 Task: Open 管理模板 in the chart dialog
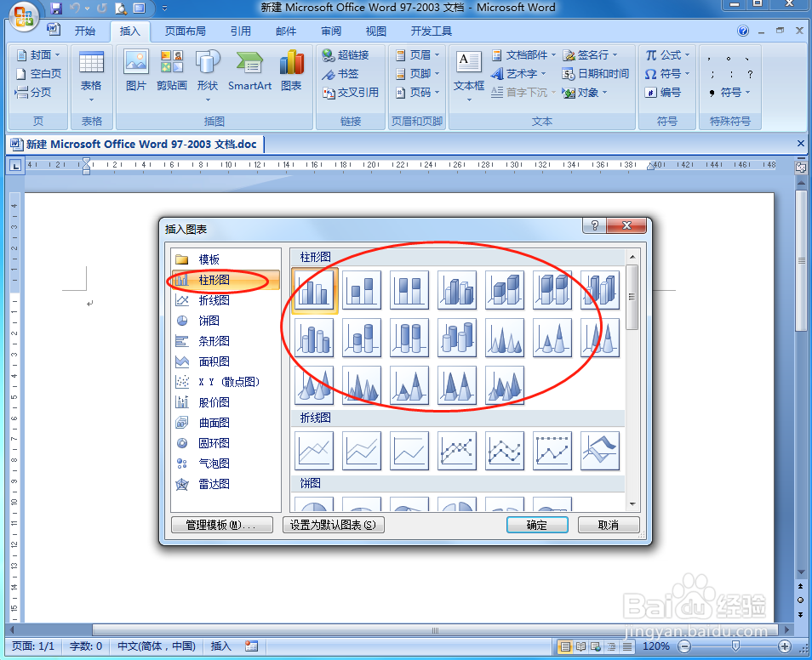(222, 525)
